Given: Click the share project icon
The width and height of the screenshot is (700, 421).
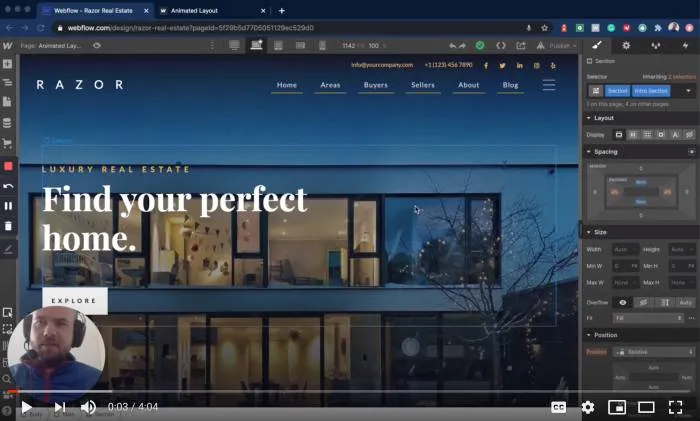Looking at the screenshot, I should click(x=521, y=46).
